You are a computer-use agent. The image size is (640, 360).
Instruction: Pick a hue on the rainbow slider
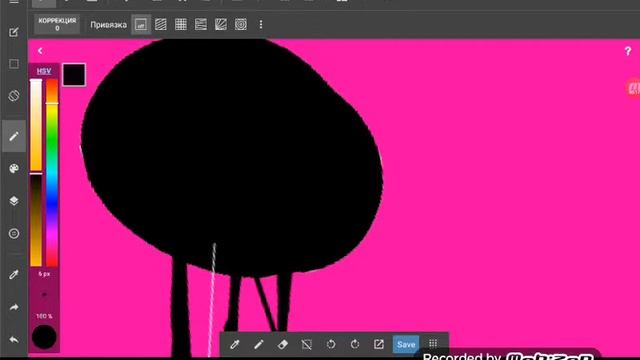point(52,172)
